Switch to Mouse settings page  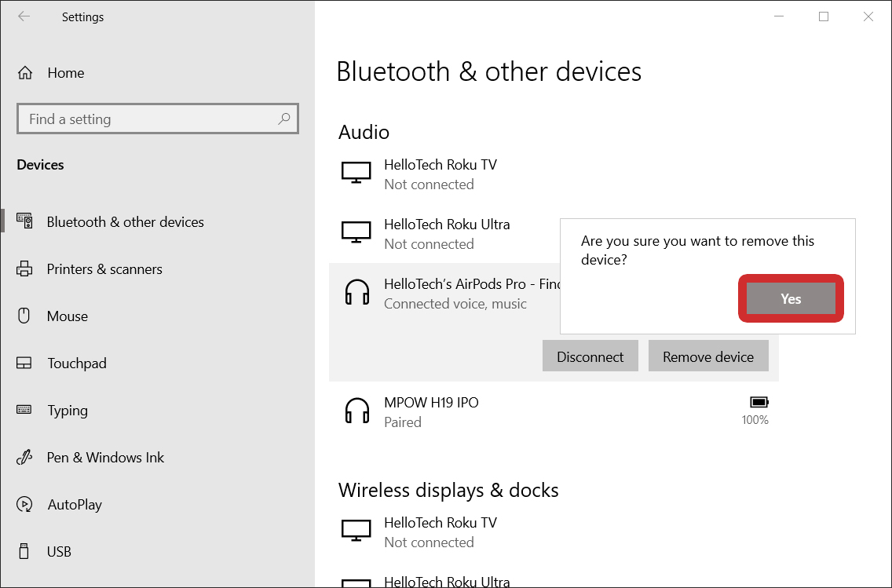point(69,316)
